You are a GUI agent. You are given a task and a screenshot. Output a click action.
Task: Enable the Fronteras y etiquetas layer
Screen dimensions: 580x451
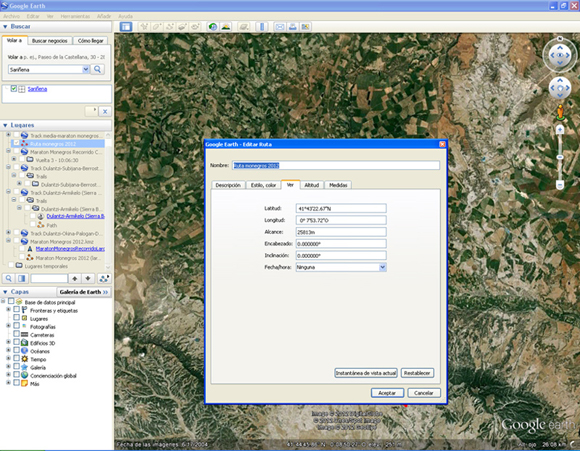coord(17,310)
